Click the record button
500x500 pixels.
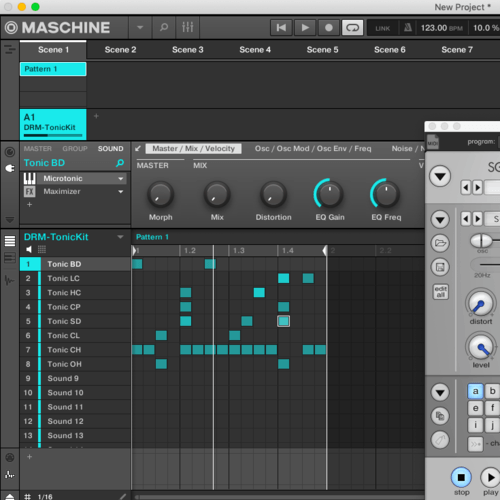(329, 28)
